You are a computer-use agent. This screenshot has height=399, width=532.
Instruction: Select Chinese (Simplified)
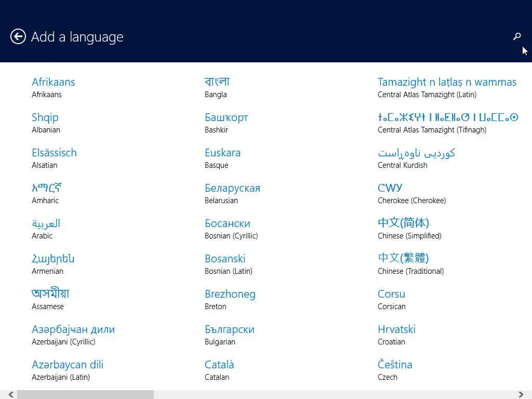(409, 229)
